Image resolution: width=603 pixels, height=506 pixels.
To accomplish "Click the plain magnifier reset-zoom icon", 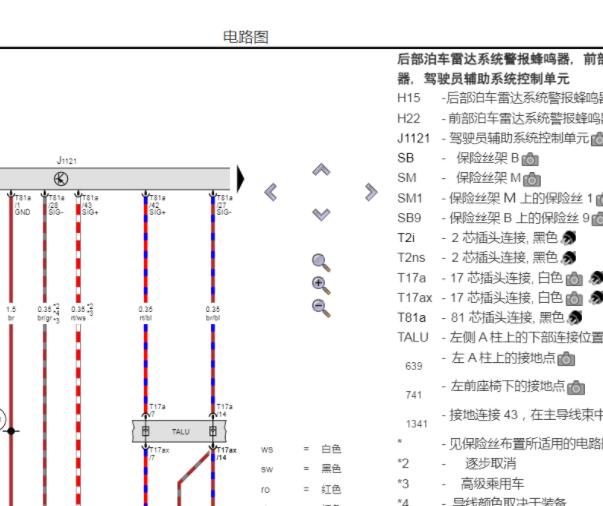I will (321, 263).
